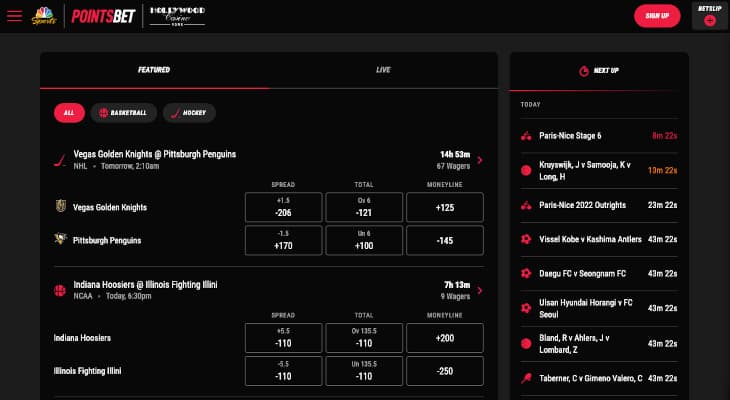730x400 pixels.
Task: Click soccer icon beside Vissel Kobe match
Action: [526, 239]
